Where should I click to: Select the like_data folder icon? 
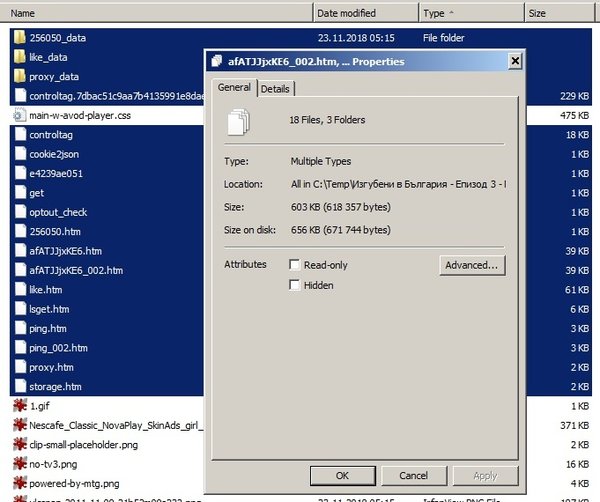click(x=20, y=57)
